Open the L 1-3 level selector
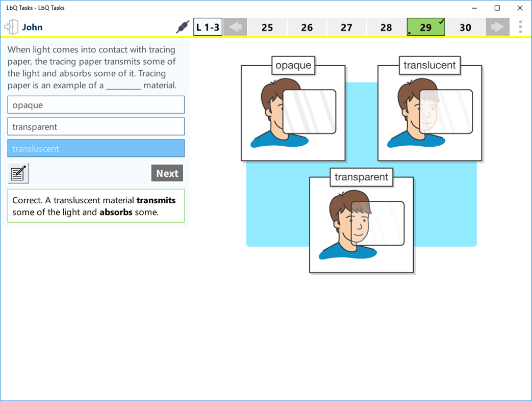Image resolution: width=532 pixels, height=401 pixels. pyautogui.click(x=208, y=26)
